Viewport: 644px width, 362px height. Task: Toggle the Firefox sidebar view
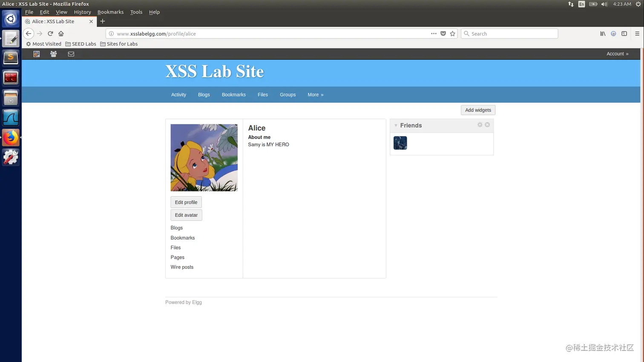coord(624,34)
